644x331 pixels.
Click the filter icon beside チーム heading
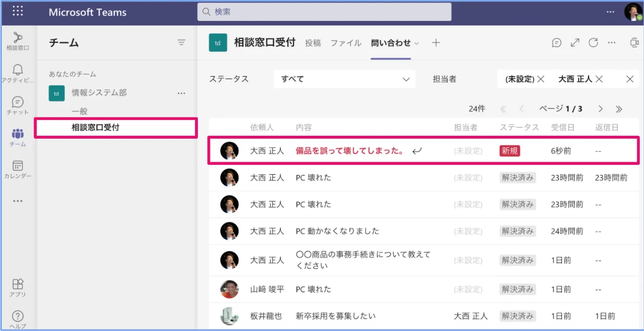pos(182,43)
